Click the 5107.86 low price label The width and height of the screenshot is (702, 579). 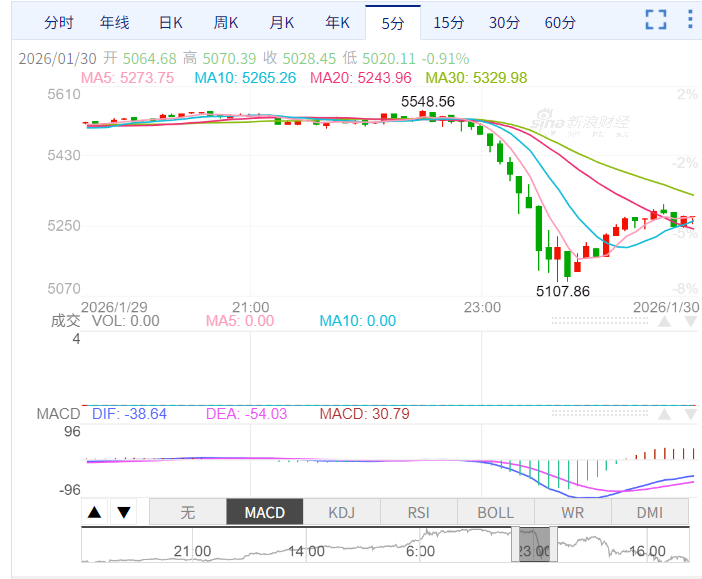563,292
